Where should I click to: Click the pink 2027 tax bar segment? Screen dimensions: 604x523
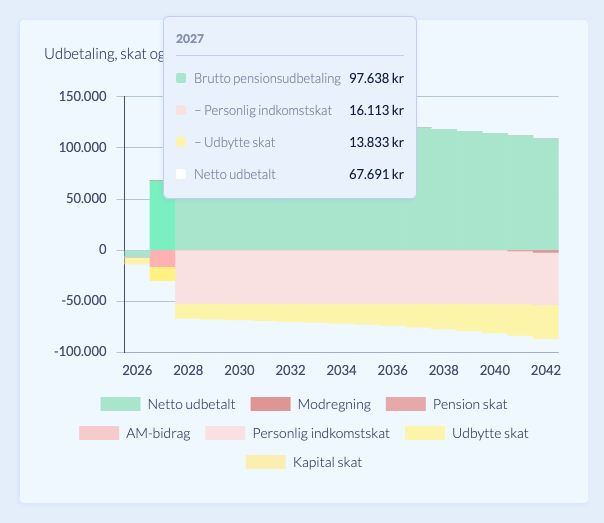click(162, 259)
